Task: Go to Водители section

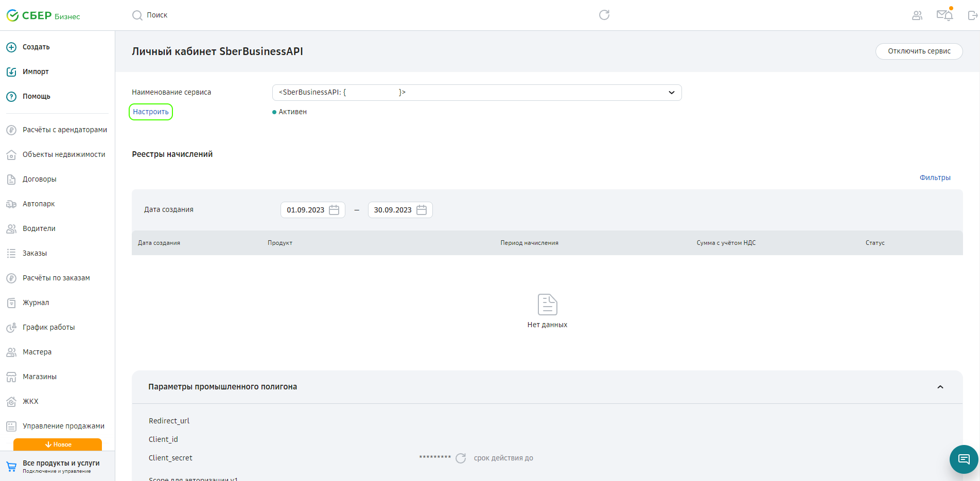Action: (x=39, y=229)
